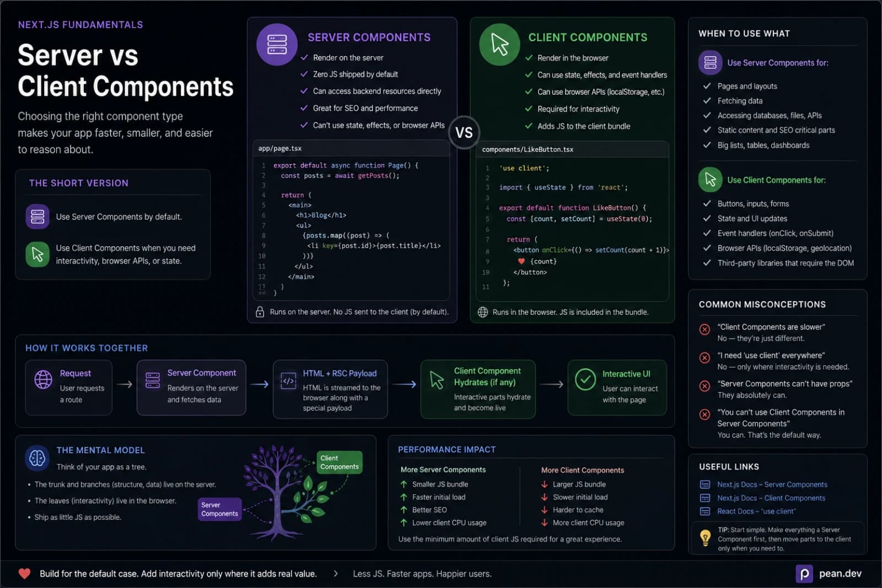
Task: Click 'NEXT.JS FUNDAMENTALS' label
Action: (x=80, y=25)
